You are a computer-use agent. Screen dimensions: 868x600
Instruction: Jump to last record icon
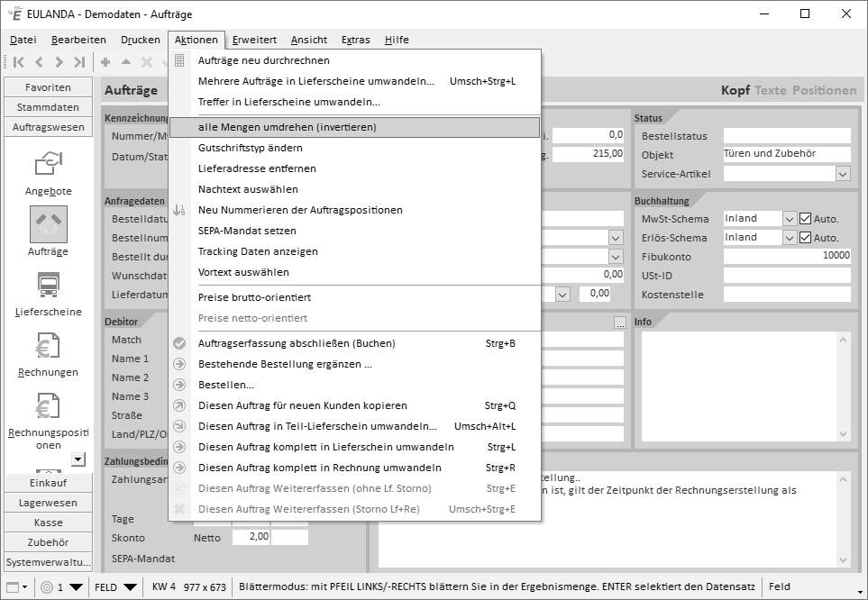click(x=79, y=62)
